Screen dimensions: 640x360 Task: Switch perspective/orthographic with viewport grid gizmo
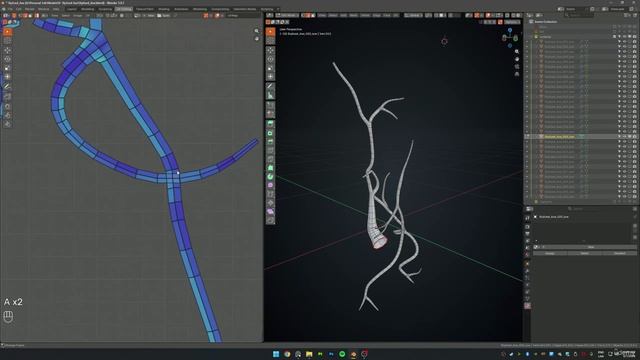[517, 74]
